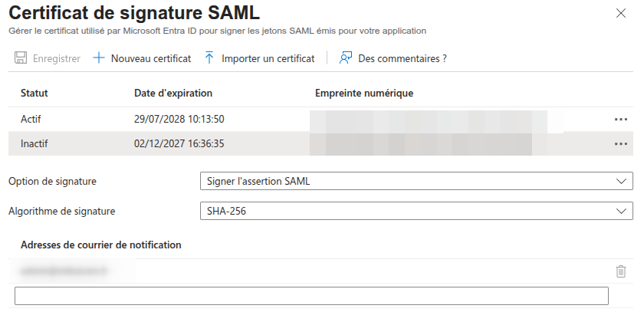Viewport: 644px width, 312px height.
Task: Click the floppy disk Enregistrer icon
Action: click(21, 58)
